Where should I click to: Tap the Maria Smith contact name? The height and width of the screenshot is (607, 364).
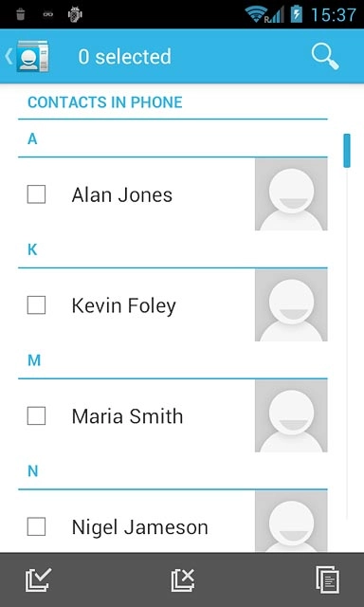pos(127,416)
